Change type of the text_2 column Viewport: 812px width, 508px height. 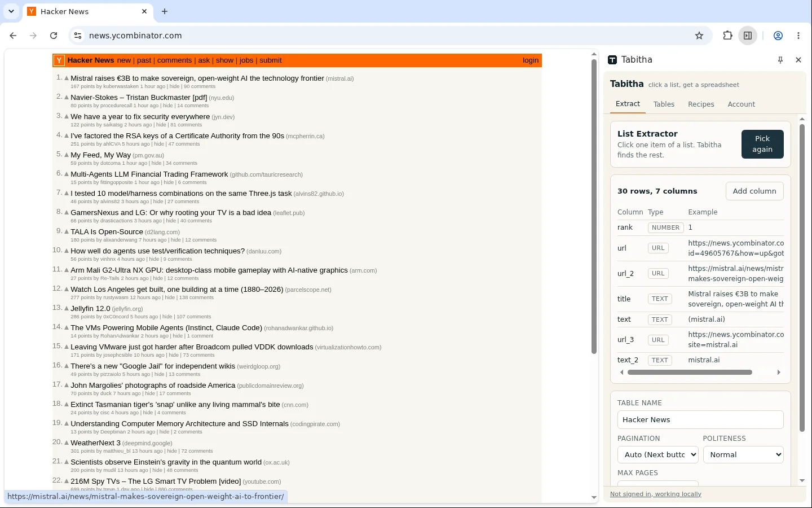[x=660, y=360]
